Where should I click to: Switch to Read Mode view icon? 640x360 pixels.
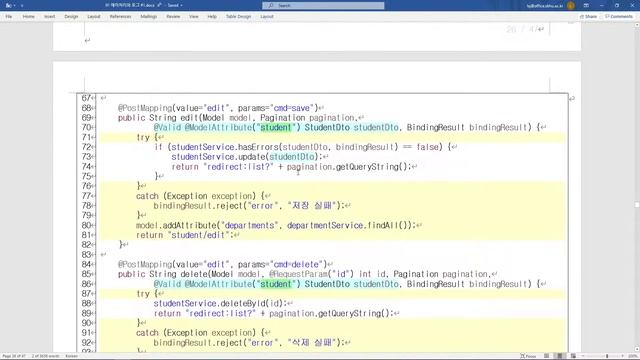tap(547, 356)
